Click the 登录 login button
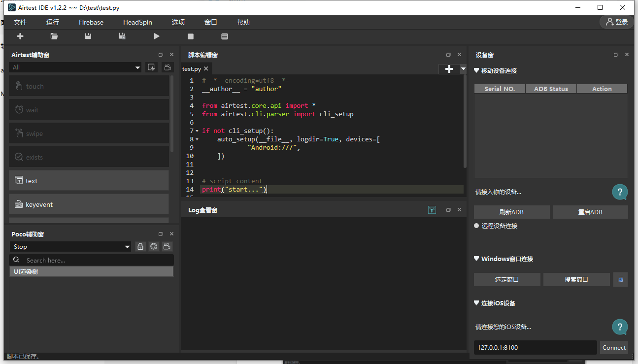The image size is (638, 364). [x=617, y=22]
